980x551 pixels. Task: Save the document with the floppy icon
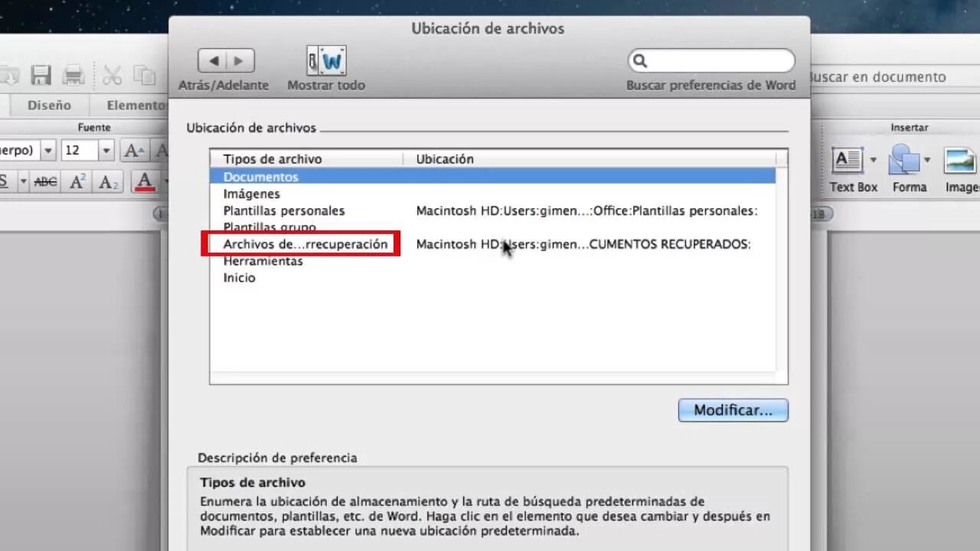(41, 75)
